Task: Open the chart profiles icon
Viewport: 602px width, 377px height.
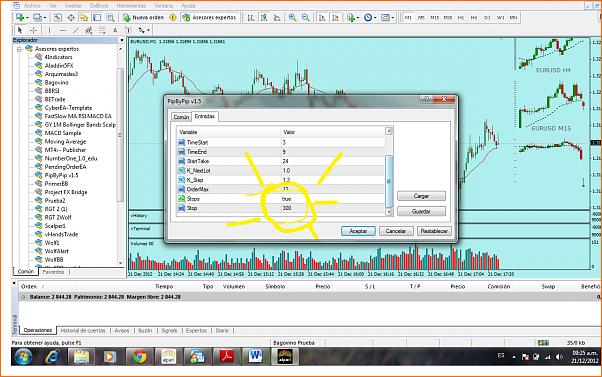Action: 37,17
